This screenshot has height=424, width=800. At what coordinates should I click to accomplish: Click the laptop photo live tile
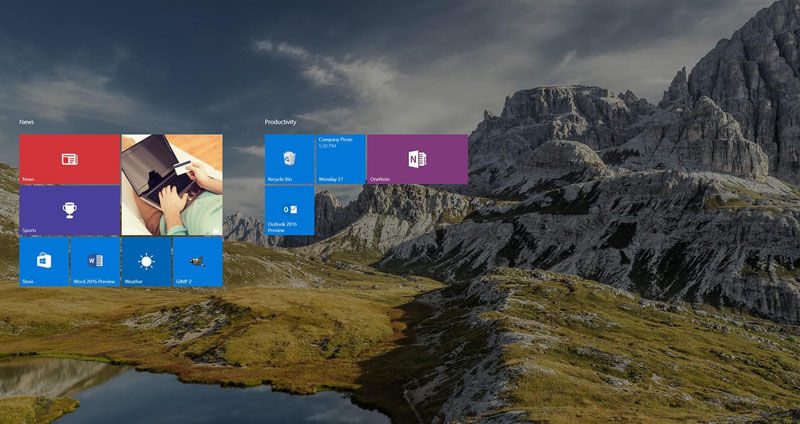(x=171, y=185)
